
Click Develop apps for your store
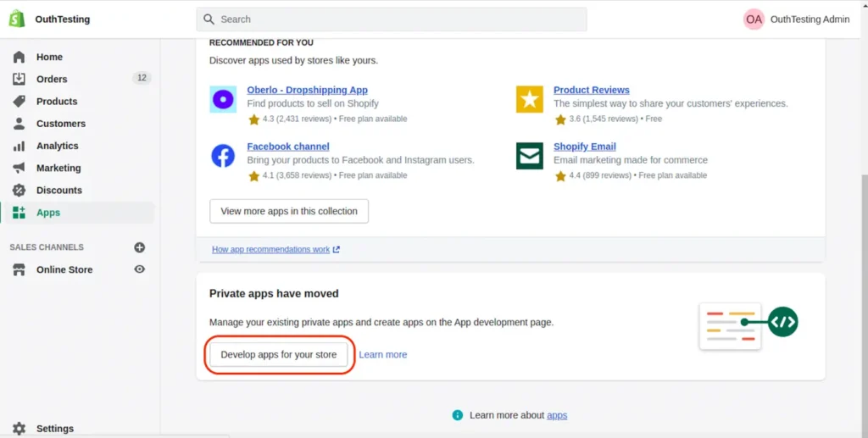(x=278, y=354)
